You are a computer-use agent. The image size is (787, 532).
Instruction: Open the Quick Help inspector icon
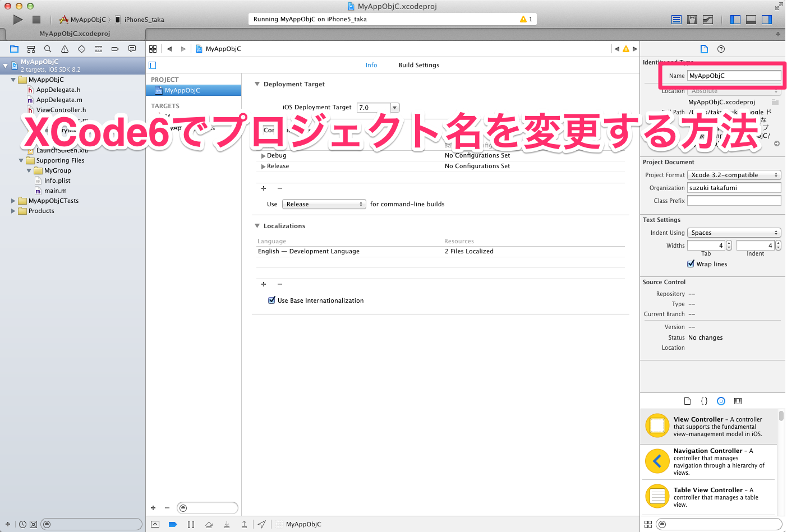pos(721,49)
